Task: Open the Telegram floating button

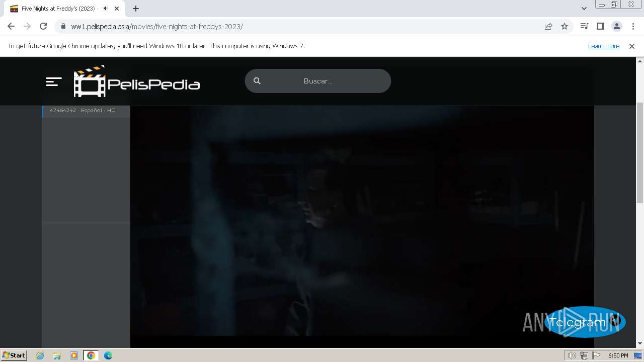Action: [585, 322]
